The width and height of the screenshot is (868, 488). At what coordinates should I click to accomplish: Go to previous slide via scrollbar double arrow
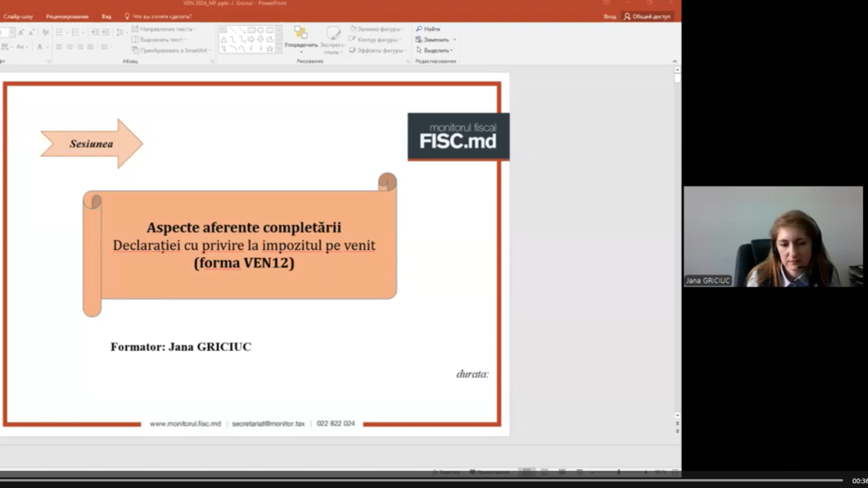pyautogui.click(x=677, y=423)
